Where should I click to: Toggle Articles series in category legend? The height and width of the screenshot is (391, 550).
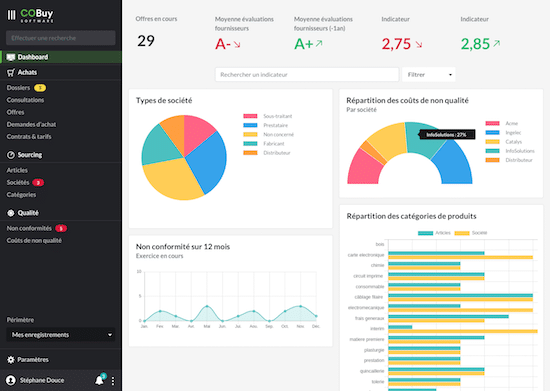click(x=434, y=233)
